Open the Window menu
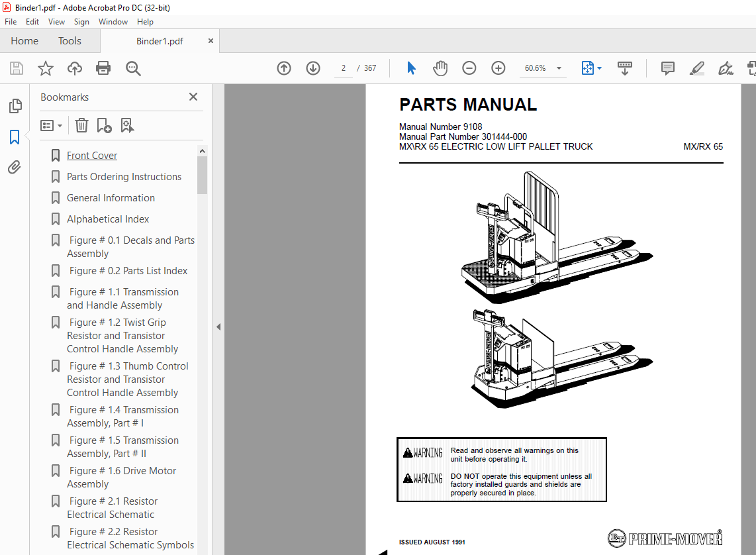756x555 pixels. coord(113,22)
